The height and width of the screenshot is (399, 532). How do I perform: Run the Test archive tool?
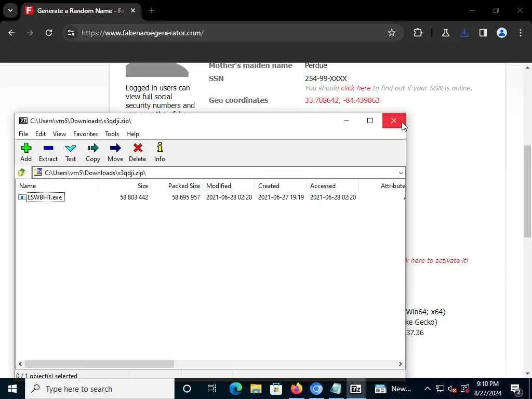point(71,152)
